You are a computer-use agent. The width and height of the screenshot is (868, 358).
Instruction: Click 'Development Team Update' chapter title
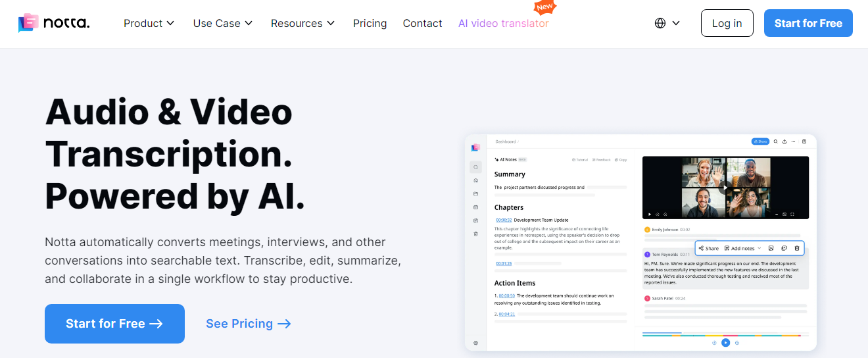[541, 220]
